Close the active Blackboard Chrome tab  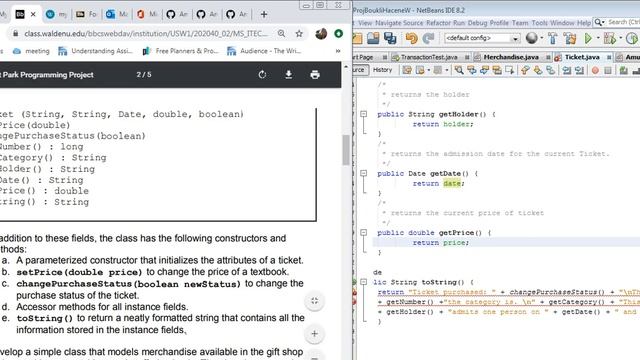point(33,14)
